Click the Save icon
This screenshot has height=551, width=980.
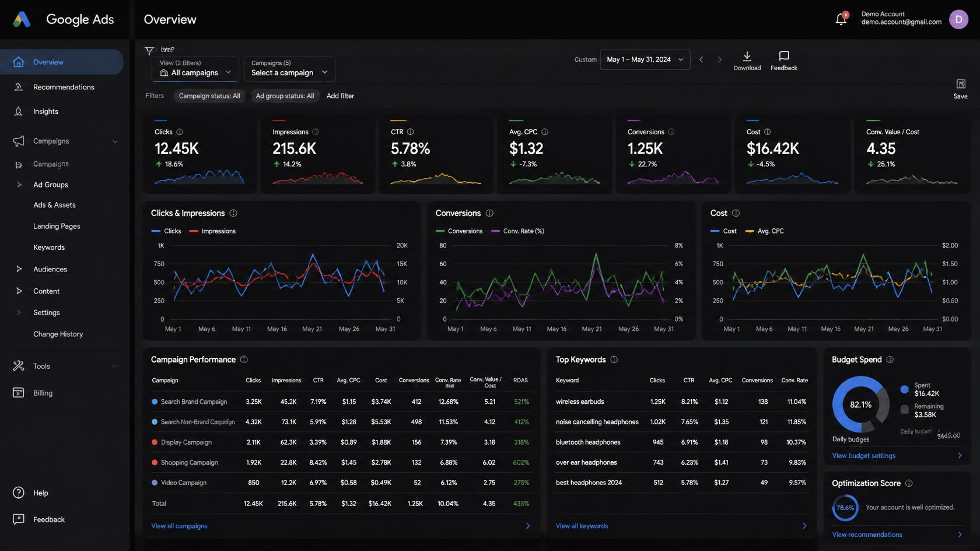click(961, 84)
